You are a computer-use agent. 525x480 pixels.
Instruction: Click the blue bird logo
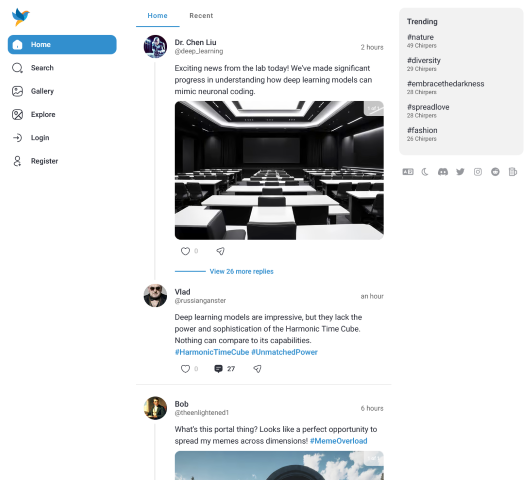pos(20,17)
